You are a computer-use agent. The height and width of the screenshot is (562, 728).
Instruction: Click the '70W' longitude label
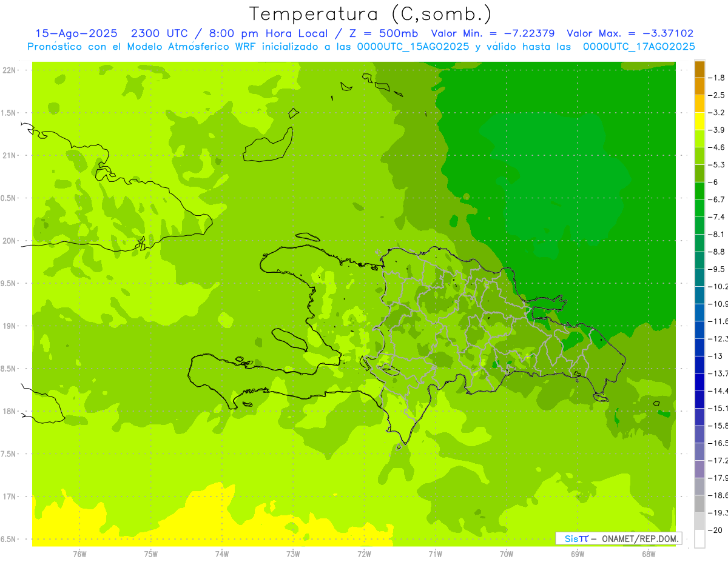point(507,554)
